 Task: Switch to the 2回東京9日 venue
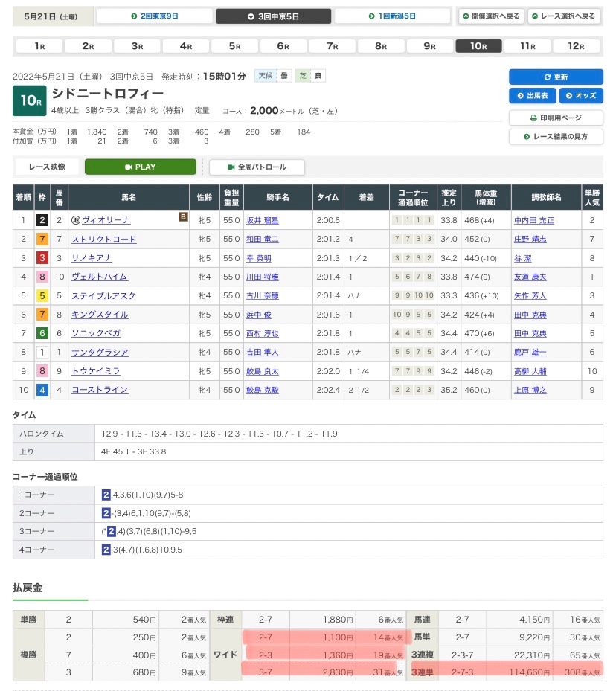pyautogui.click(x=155, y=16)
